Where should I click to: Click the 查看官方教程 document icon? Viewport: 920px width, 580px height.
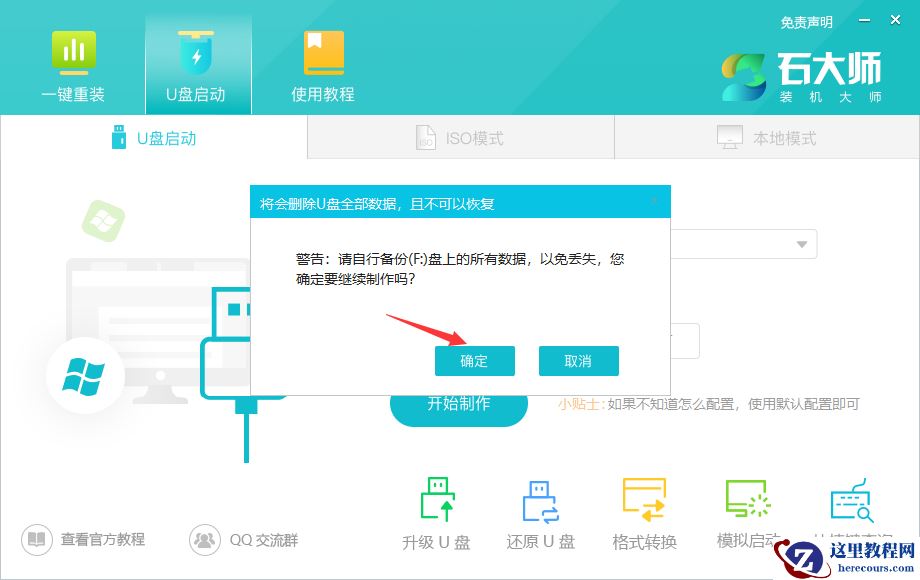pyautogui.click(x=36, y=539)
